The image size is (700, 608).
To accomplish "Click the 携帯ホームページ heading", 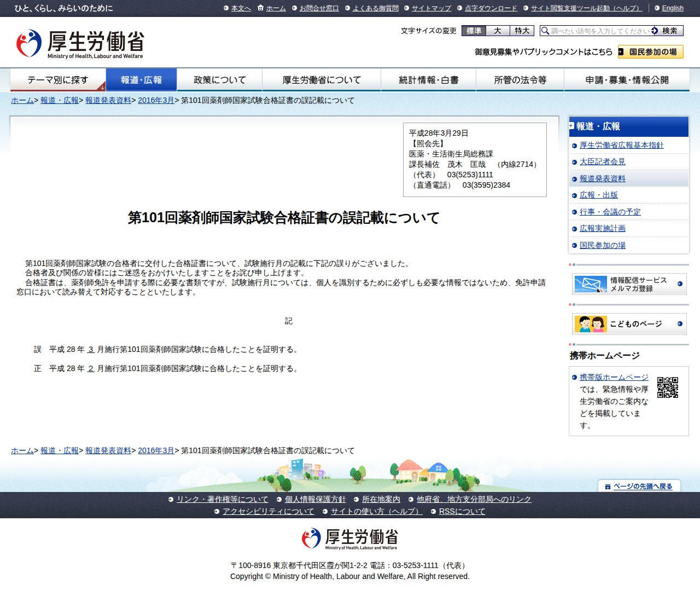I will coord(605,356).
